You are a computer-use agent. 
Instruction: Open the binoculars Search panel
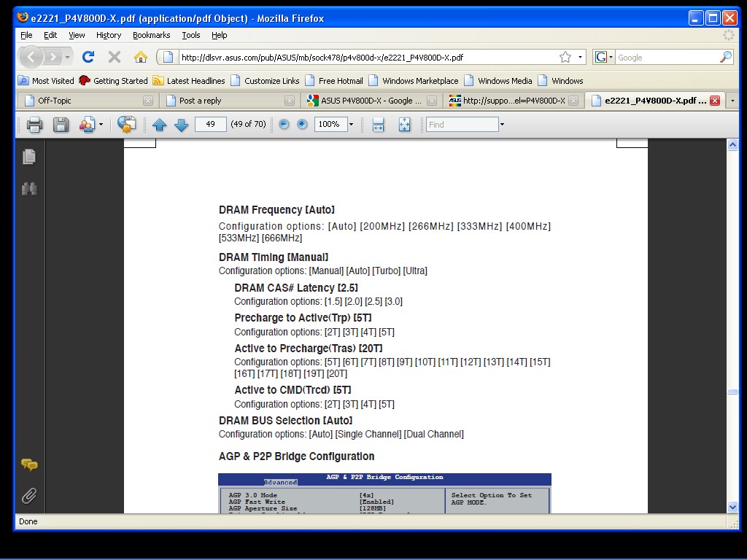pyautogui.click(x=29, y=189)
